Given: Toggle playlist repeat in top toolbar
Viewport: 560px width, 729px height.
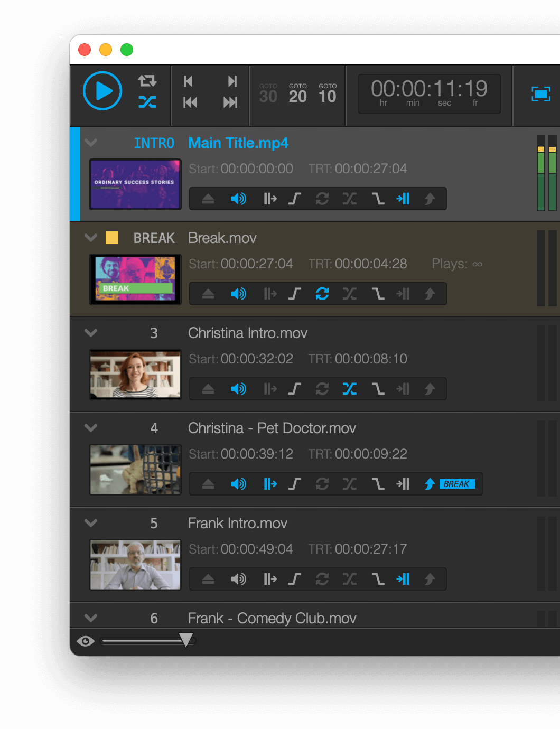Looking at the screenshot, I should click(x=147, y=81).
